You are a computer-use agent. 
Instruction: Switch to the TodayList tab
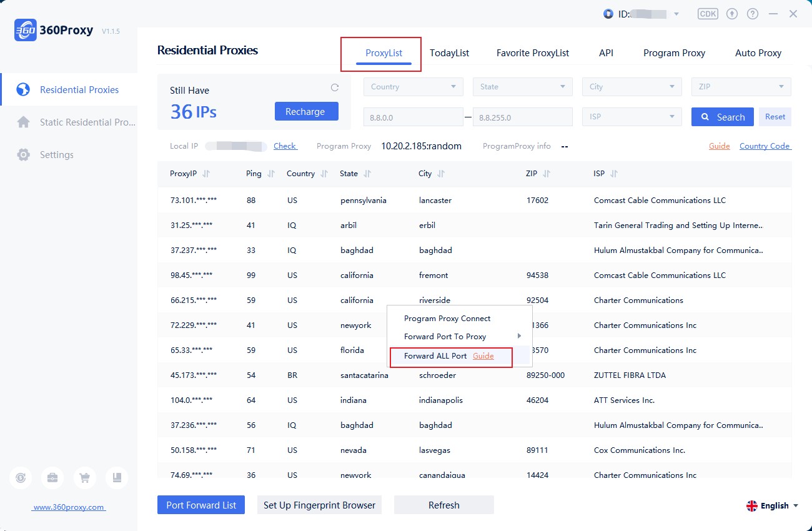(x=449, y=53)
